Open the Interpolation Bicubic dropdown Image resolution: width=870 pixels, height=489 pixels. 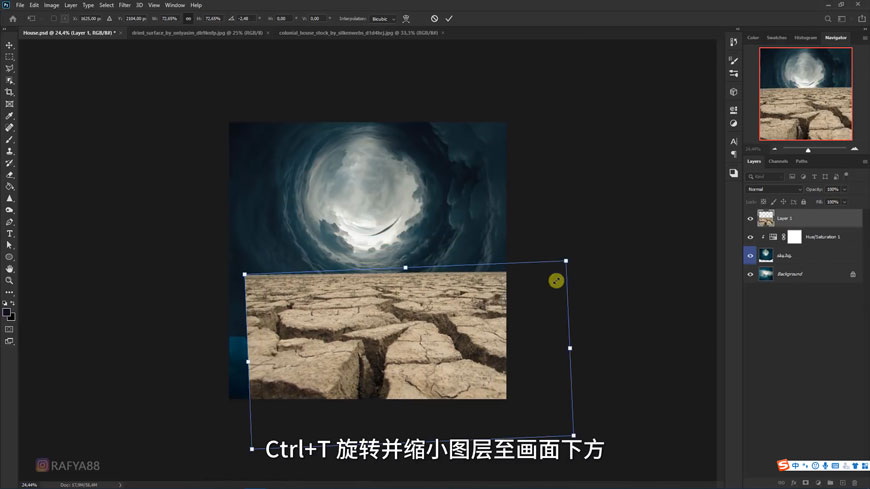pyautogui.click(x=383, y=19)
